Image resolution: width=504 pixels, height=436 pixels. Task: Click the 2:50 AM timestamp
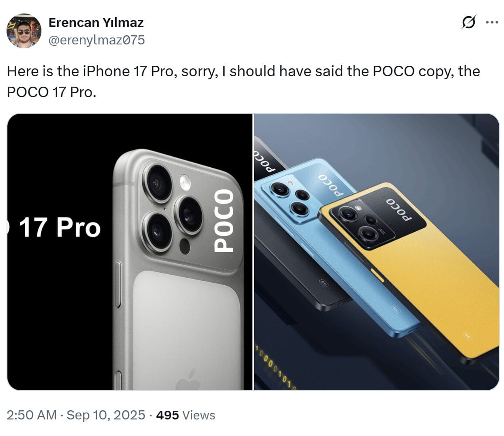point(32,415)
